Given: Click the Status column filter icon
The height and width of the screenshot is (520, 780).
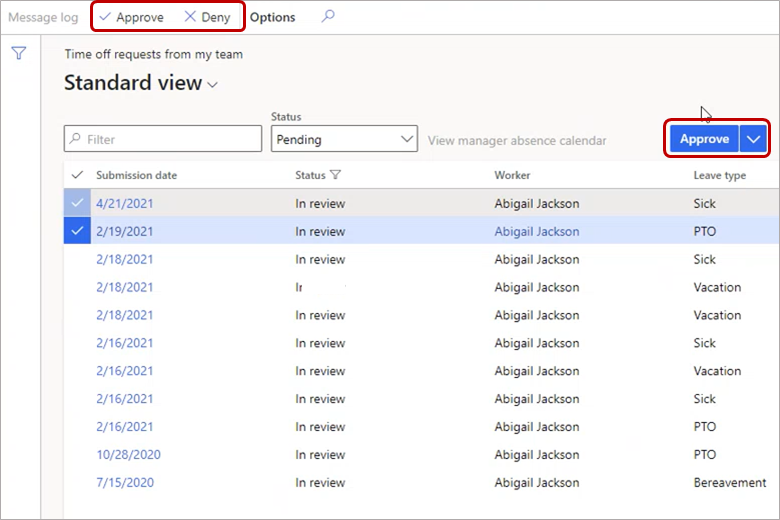Looking at the screenshot, I should coord(335,175).
